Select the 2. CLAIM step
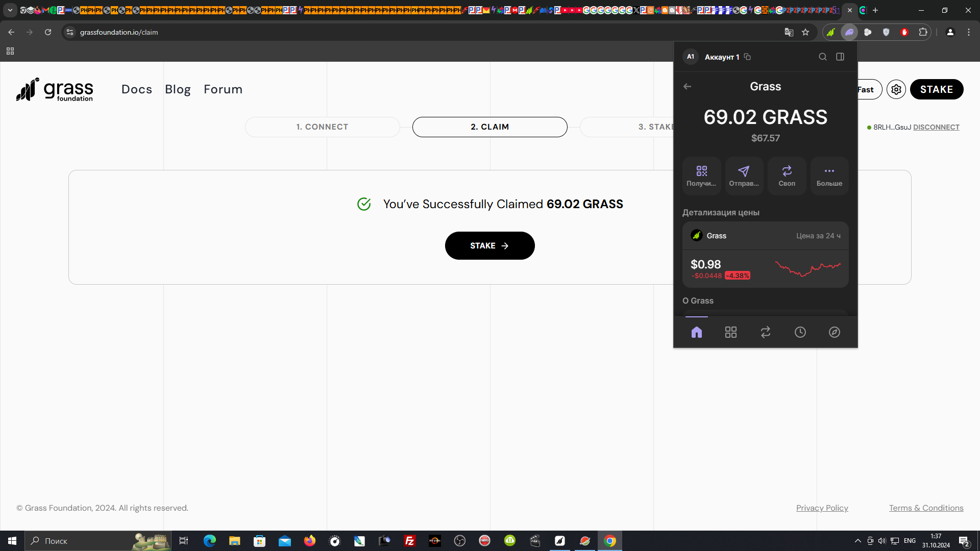 [x=490, y=127]
